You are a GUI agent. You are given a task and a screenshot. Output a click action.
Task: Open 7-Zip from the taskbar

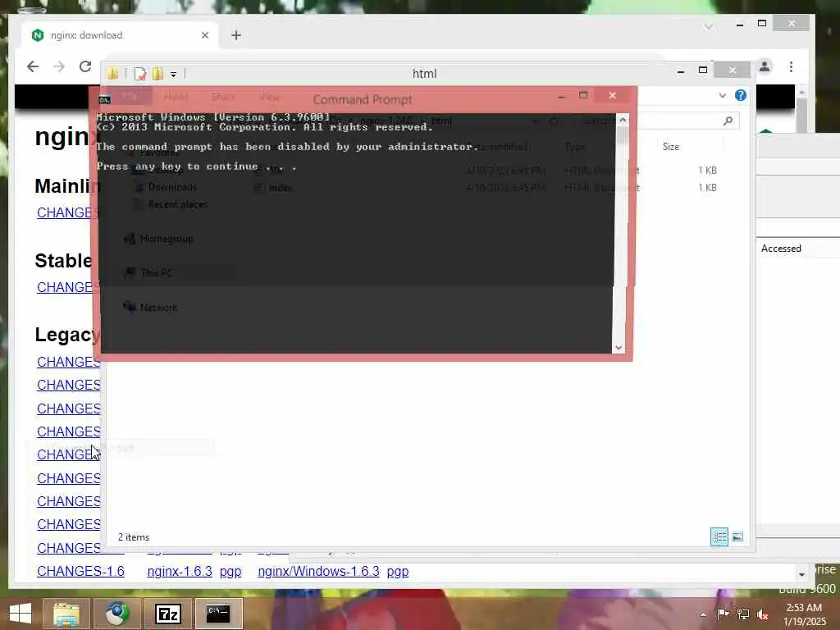coord(168,614)
